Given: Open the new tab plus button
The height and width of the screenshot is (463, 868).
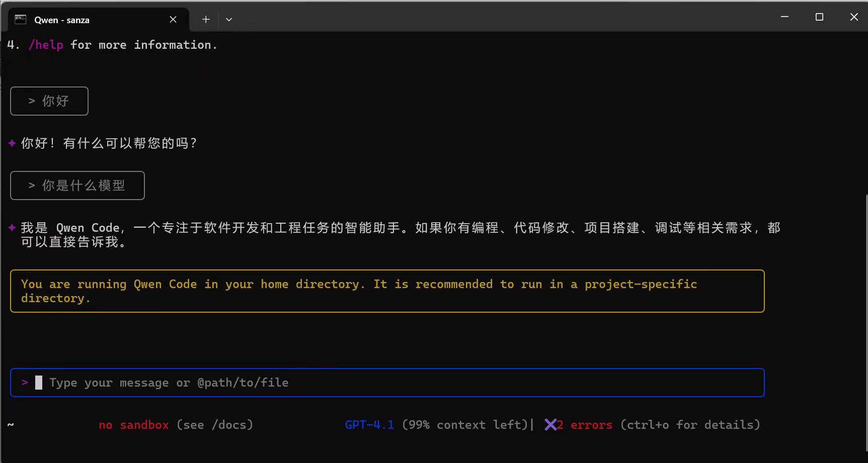Looking at the screenshot, I should click(205, 19).
